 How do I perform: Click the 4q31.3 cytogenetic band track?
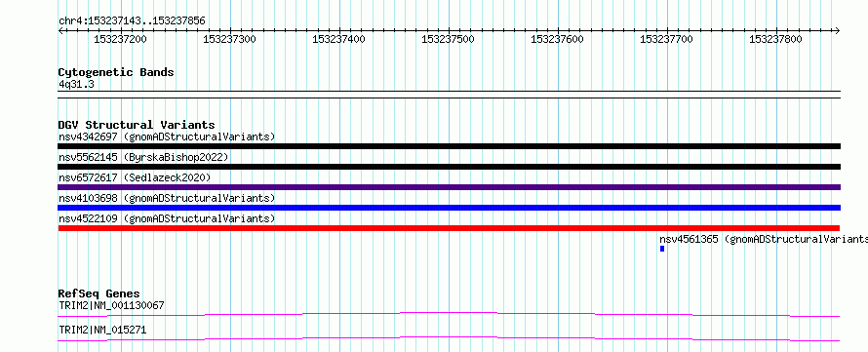point(449,94)
